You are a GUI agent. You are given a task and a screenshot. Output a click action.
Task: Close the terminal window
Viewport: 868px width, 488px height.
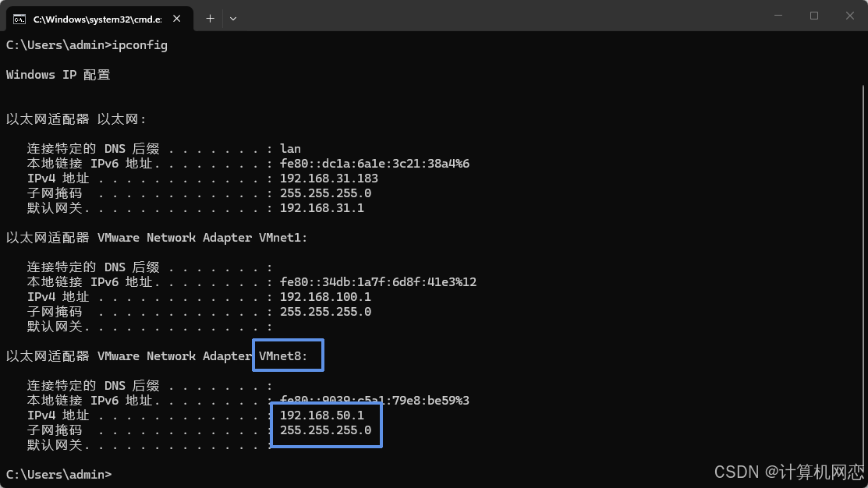(x=850, y=16)
